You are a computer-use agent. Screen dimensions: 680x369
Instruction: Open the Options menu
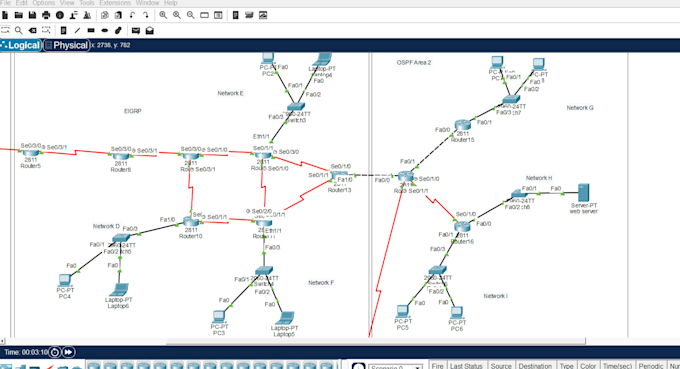pos(43,3)
